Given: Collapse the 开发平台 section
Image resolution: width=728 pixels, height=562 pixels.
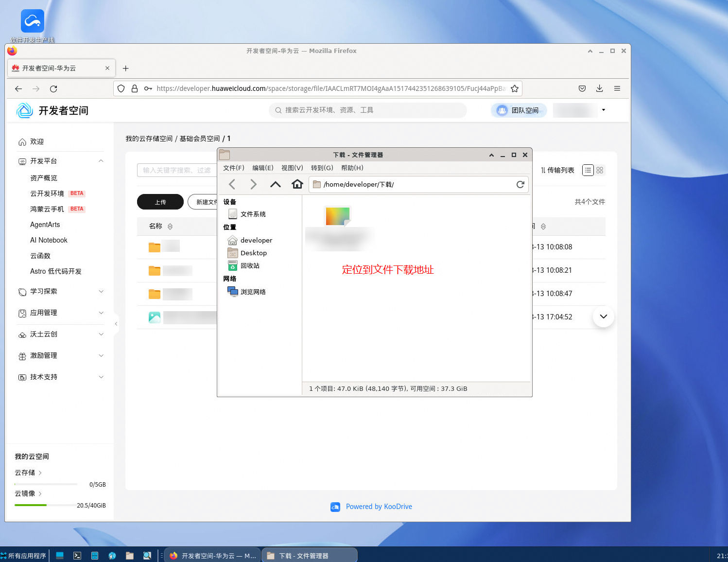Looking at the screenshot, I should pos(101,161).
